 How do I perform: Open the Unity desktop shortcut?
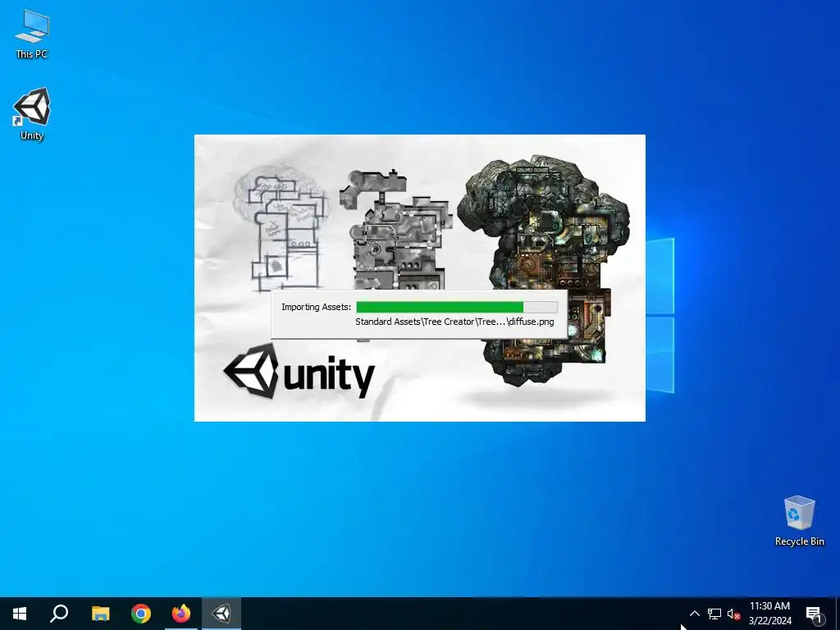point(32,113)
